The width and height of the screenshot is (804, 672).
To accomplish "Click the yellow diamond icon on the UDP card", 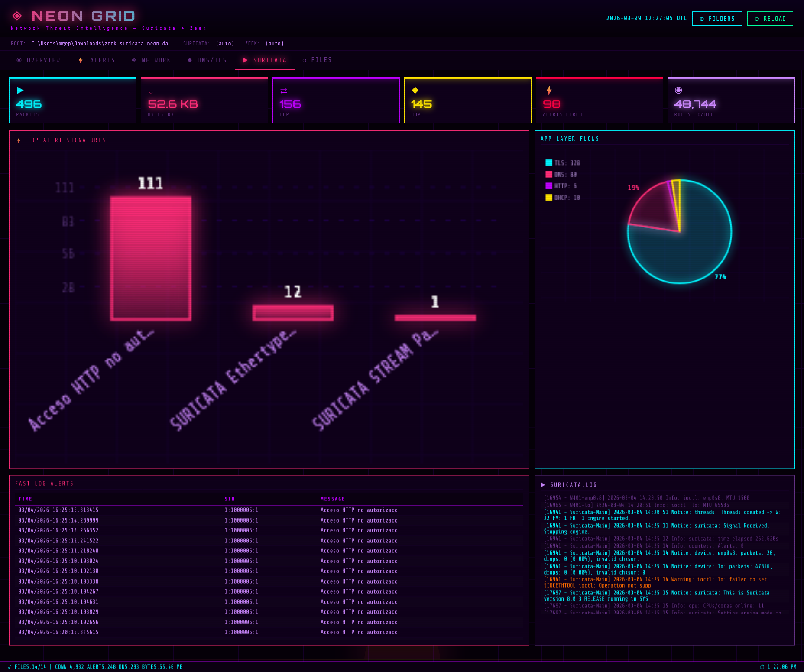I will click(415, 90).
